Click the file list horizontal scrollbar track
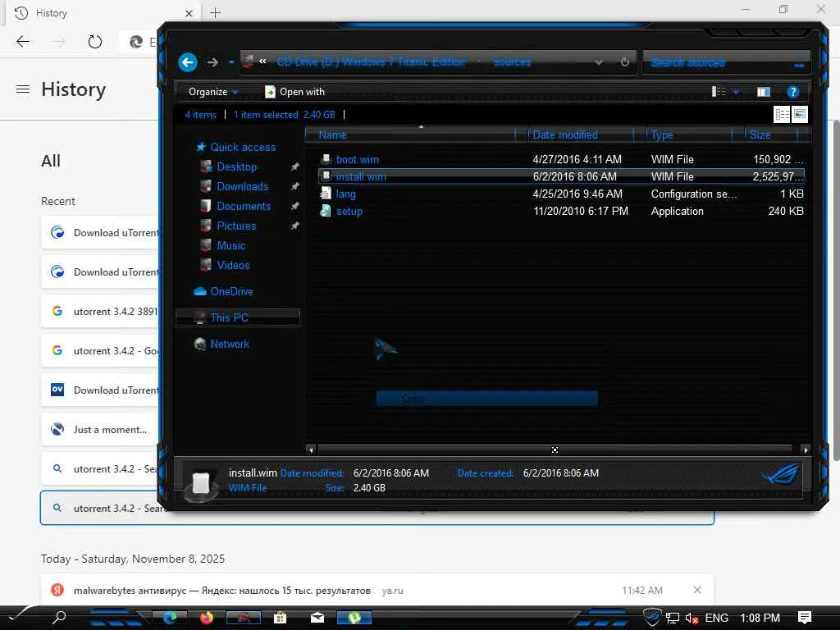Image resolution: width=840 pixels, height=630 pixels. 555,450
